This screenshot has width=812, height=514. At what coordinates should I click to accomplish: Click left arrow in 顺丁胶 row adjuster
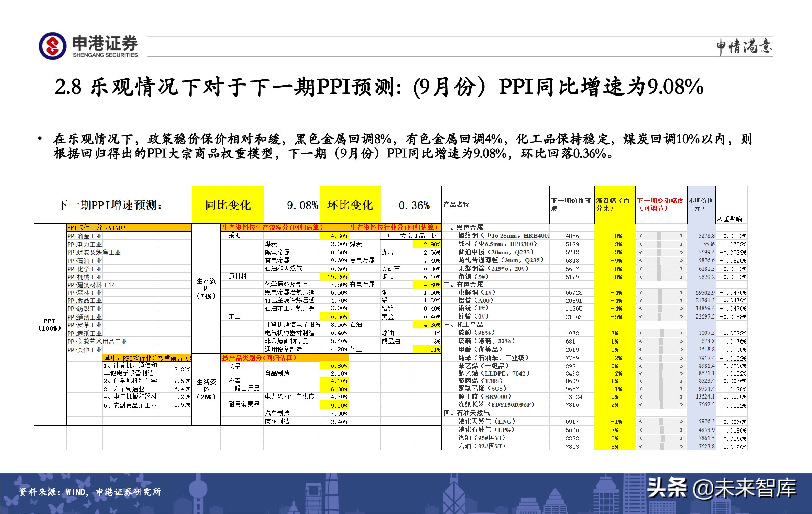coord(641,397)
